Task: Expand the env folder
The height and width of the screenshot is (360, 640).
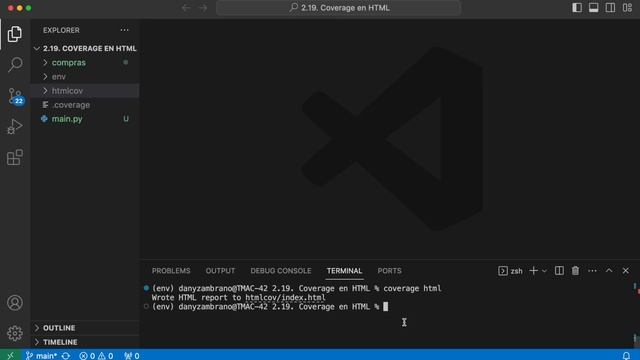Action: (85, 77)
